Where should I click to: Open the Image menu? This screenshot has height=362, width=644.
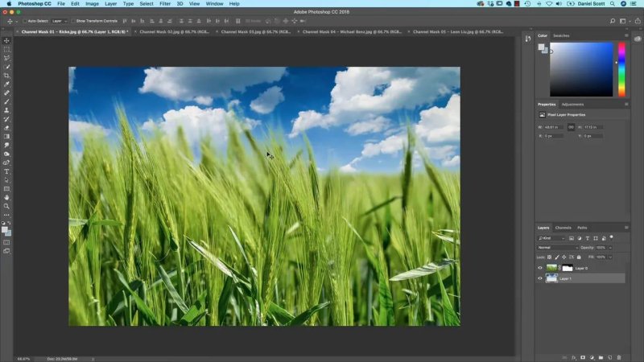click(92, 4)
